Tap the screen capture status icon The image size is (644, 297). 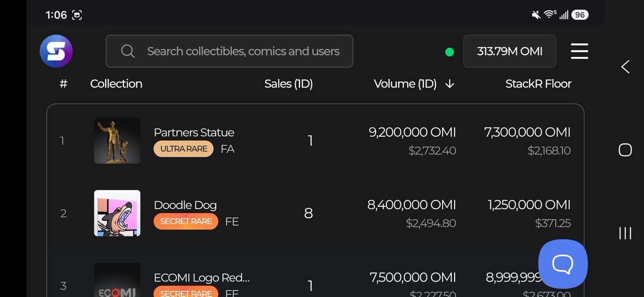77,15
